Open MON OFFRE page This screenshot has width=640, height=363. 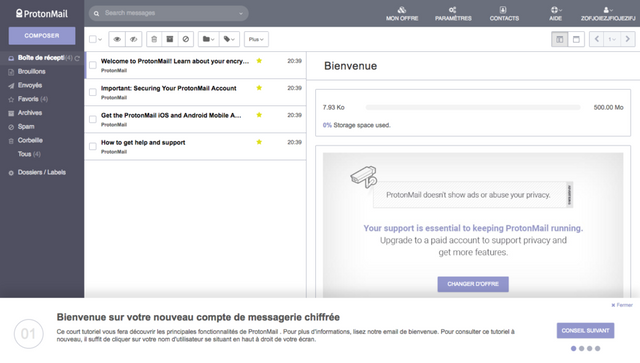(x=402, y=13)
